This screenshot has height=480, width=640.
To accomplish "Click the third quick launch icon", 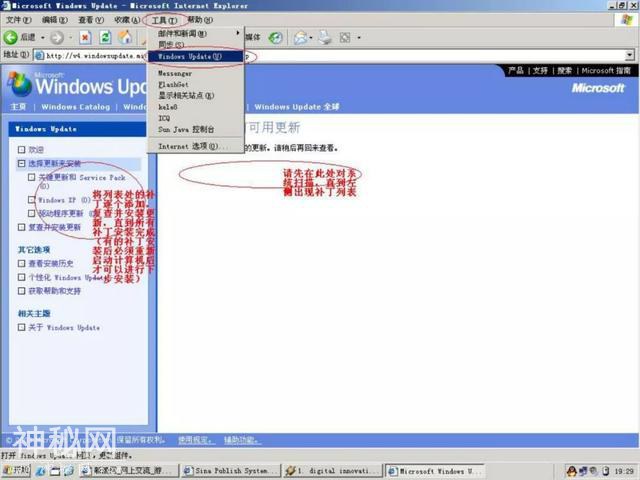I will coord(68,471).
